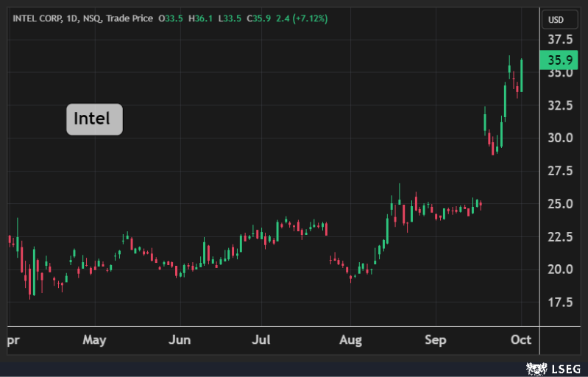
Task: Click the 30.0 price axis label
Action: [561, 138]
